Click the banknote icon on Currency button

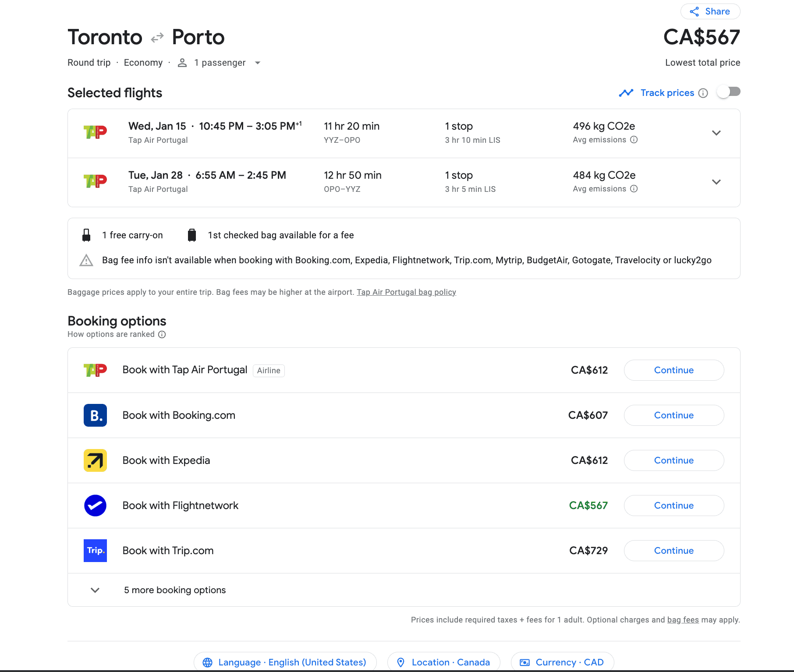[x=525, y=662]
